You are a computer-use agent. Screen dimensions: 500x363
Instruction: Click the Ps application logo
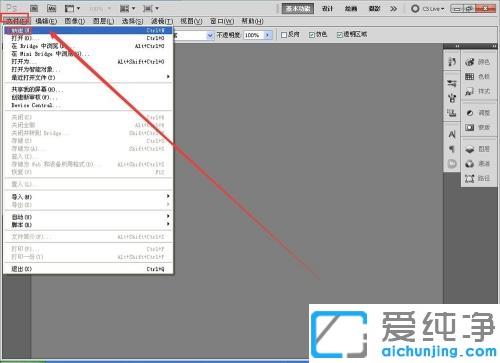(x=12, y=8)
